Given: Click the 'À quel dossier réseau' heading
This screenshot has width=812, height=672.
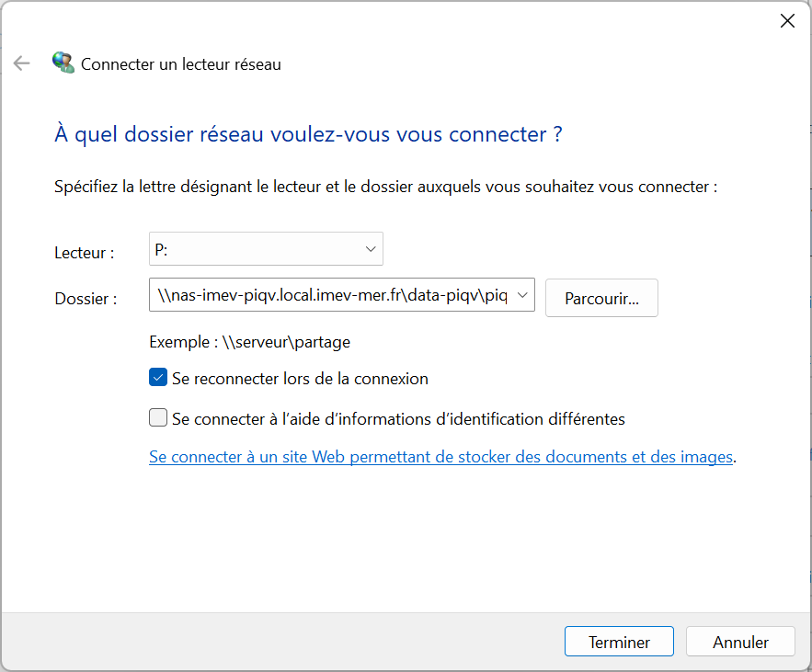Looking at the screenshot, I should coord(308,134).
